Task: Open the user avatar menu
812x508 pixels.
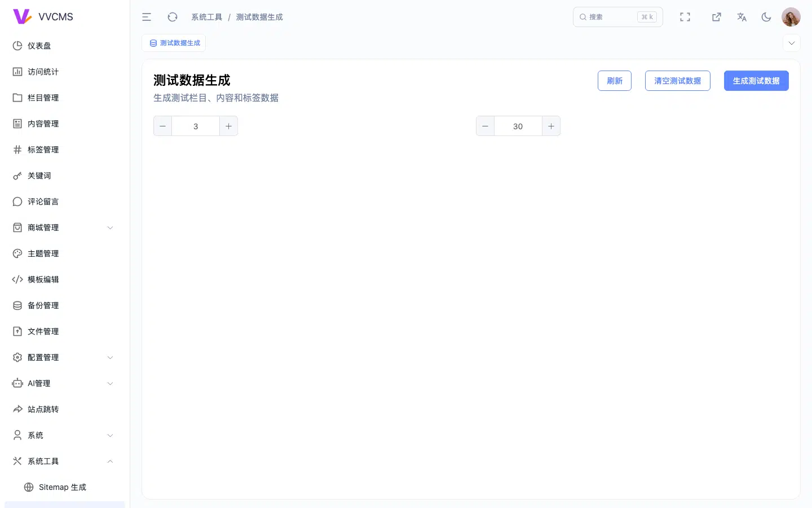Action: coord(791,17)
